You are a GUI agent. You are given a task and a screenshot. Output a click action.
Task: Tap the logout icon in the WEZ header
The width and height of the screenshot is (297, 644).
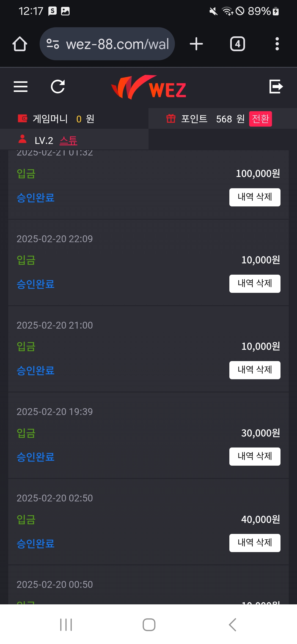pos(276,87)
